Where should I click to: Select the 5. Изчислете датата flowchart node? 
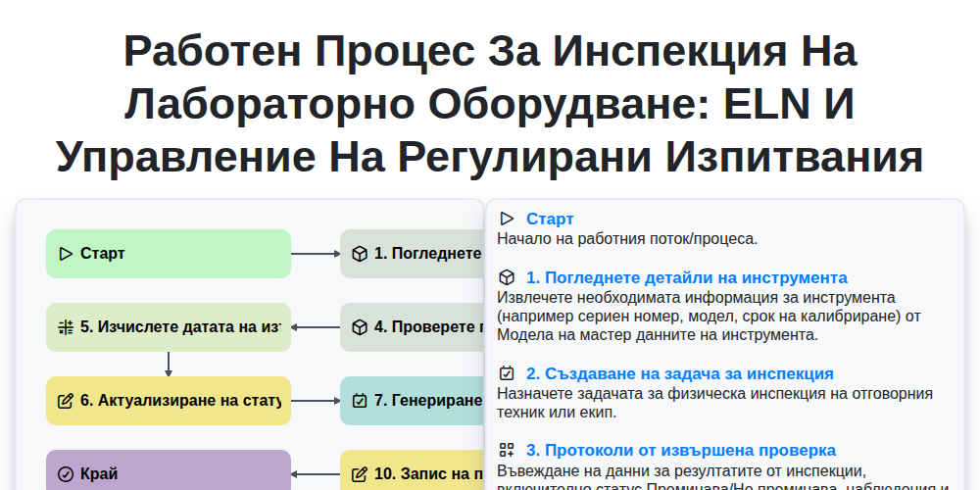click(169, 327)
